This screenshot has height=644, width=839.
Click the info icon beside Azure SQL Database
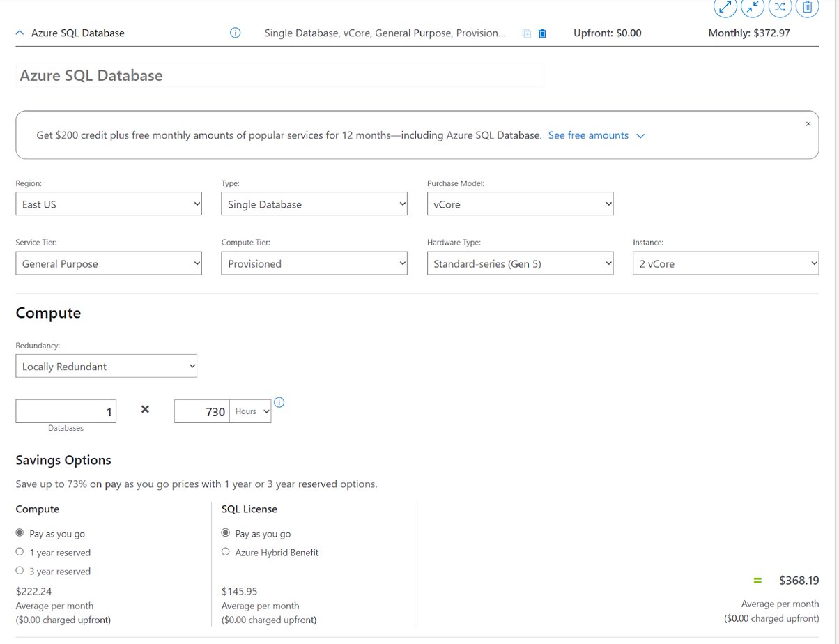235,32
